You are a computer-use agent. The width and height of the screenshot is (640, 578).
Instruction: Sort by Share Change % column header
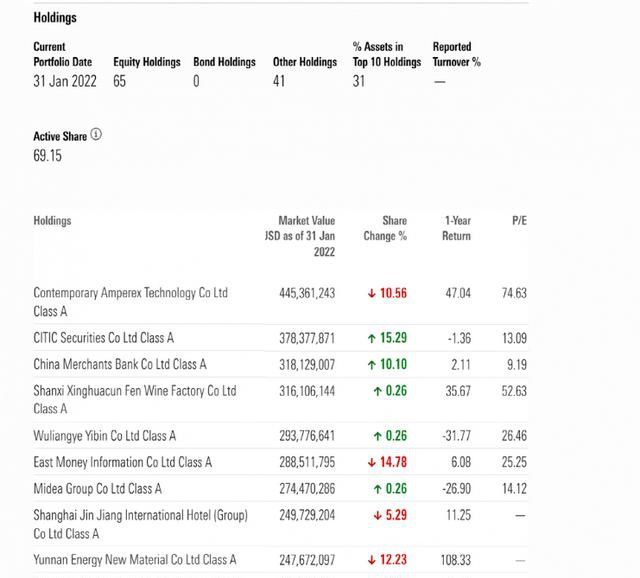385,228
